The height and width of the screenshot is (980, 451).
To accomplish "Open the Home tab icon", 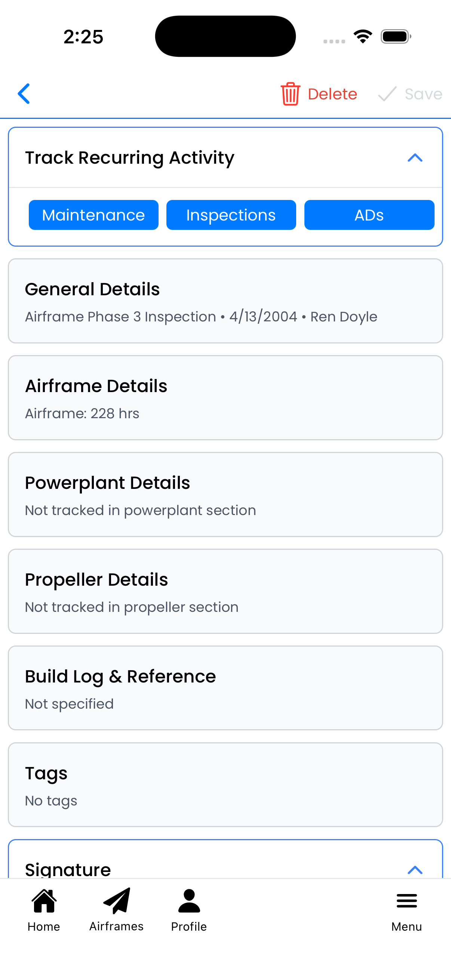I will [44, 901].
